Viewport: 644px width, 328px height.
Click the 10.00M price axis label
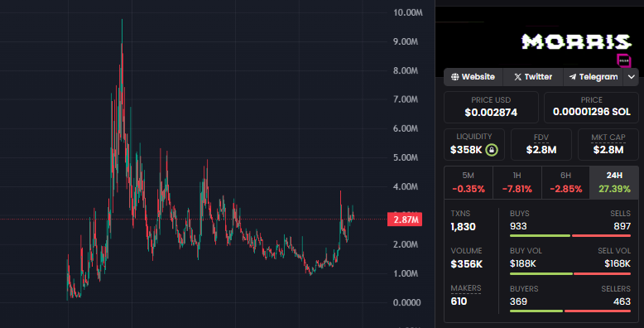click(407, 12)
